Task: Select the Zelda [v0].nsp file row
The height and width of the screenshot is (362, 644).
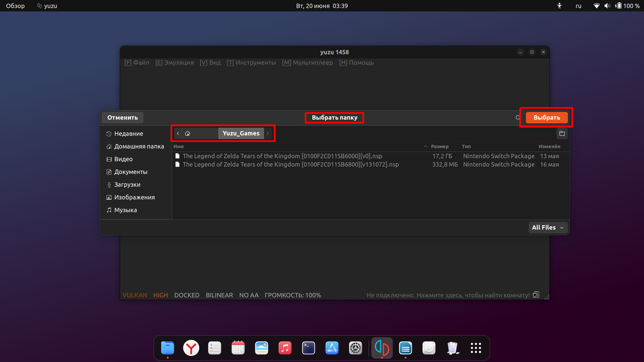Action: click(x=371, y=156)
